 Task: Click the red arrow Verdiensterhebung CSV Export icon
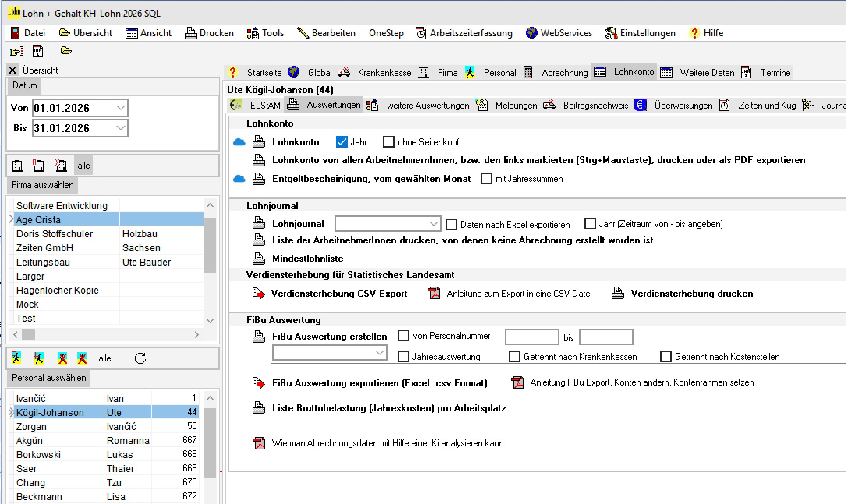coord(258,293)
